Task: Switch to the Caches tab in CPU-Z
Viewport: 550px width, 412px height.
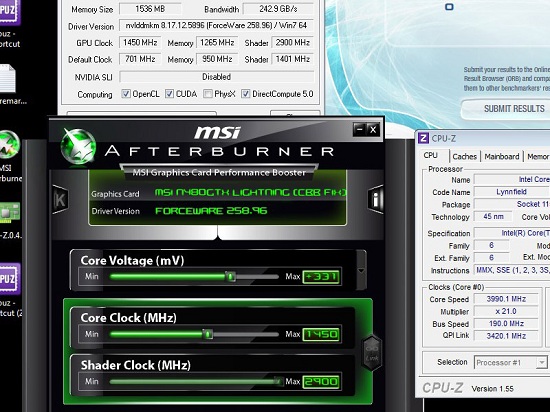Action: point(465,156)
